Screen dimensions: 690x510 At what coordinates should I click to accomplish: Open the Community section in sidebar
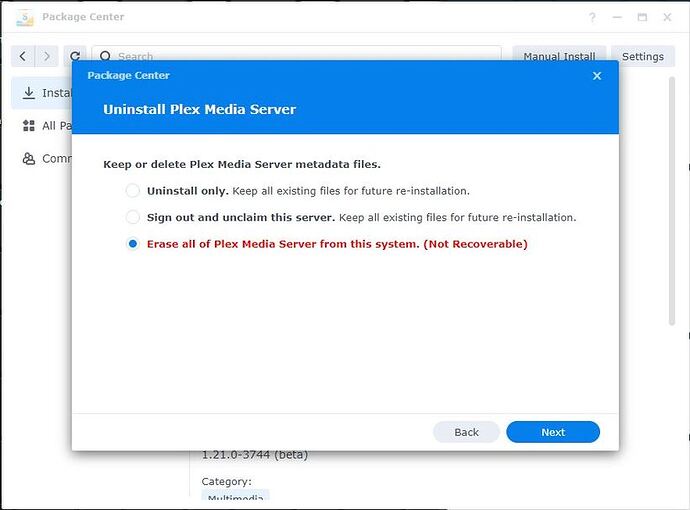point(43,158)
